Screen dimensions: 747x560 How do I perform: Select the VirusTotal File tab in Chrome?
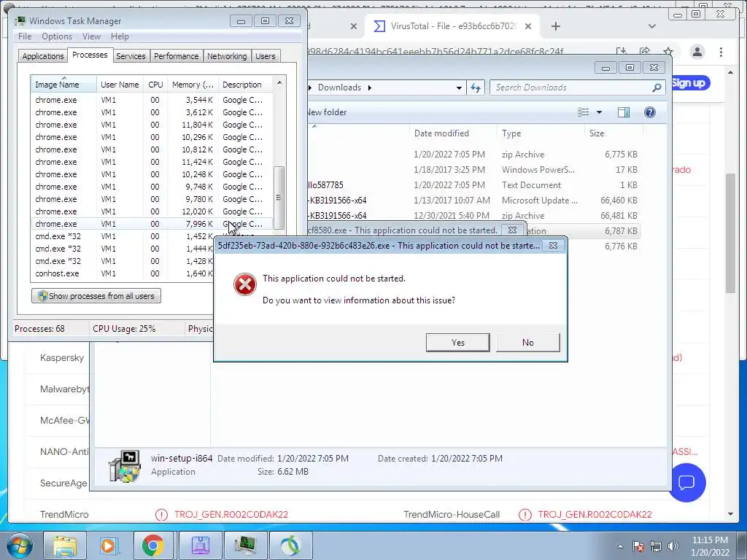tap(452, 26)
